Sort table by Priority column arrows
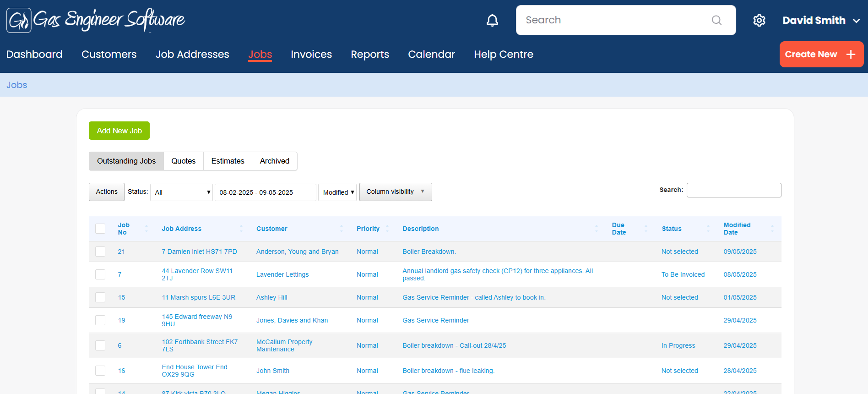 click(387, 229)
